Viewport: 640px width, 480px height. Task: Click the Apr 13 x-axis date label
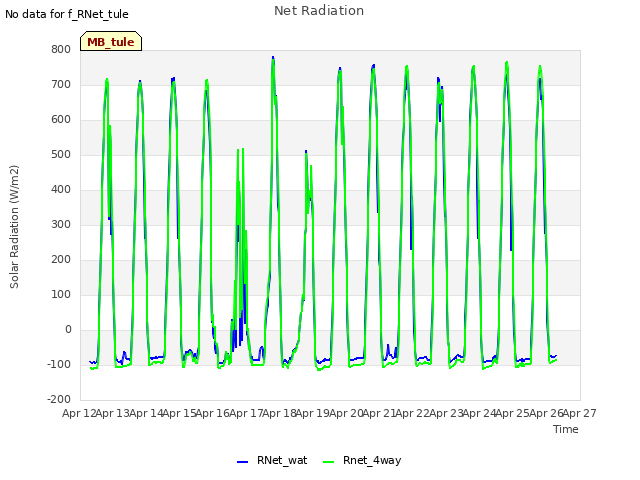[113, 413]
